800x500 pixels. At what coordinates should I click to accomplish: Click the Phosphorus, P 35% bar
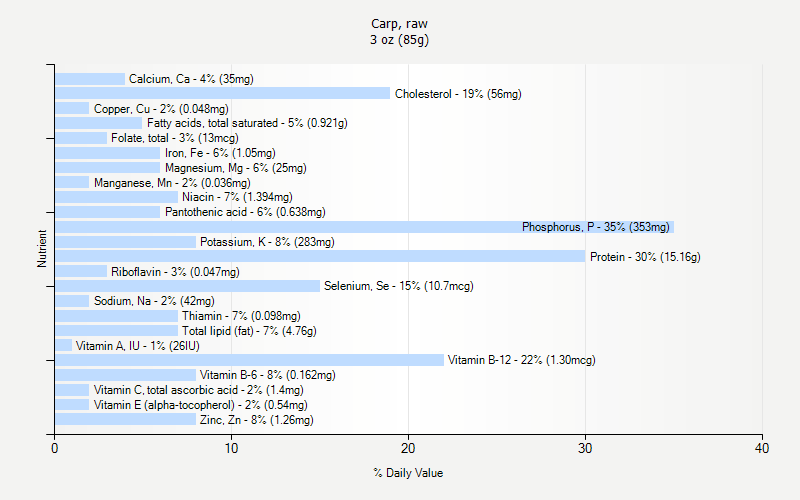point(364,227)
